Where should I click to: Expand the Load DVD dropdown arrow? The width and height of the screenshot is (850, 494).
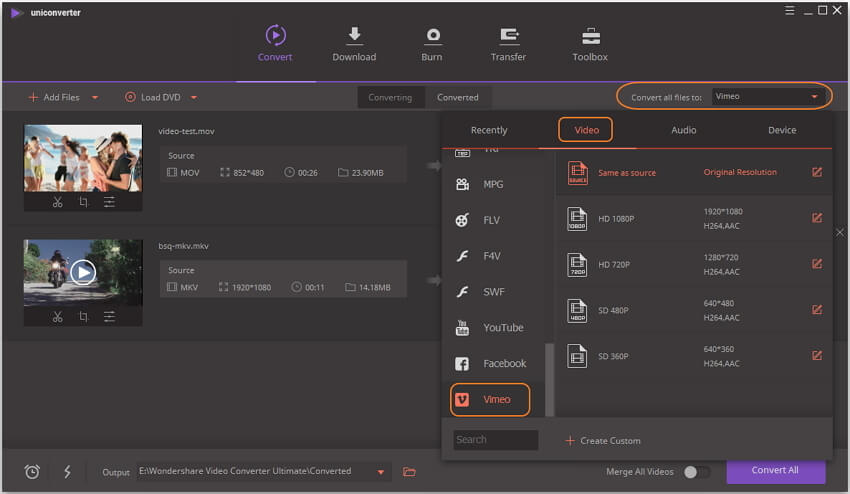[194, 98]
